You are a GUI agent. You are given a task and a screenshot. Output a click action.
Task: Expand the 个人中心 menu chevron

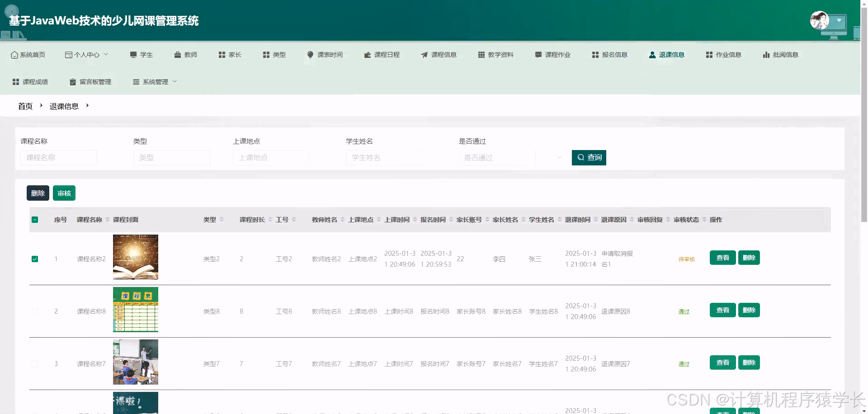(106, 54)
